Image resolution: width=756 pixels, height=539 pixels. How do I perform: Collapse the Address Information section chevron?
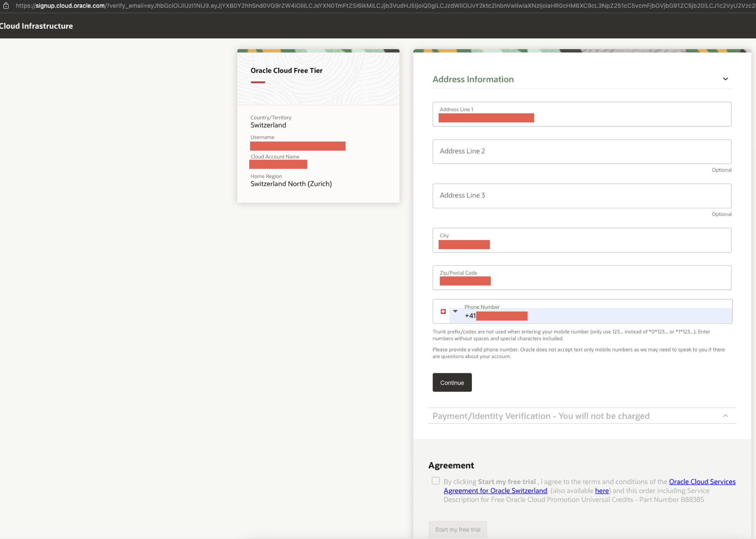[725, 79]
